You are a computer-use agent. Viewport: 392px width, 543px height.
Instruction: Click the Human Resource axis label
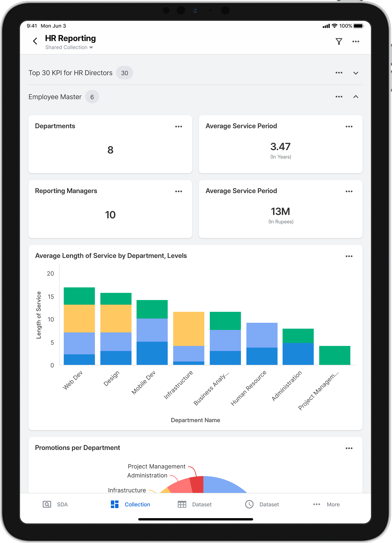click(248, 388)
